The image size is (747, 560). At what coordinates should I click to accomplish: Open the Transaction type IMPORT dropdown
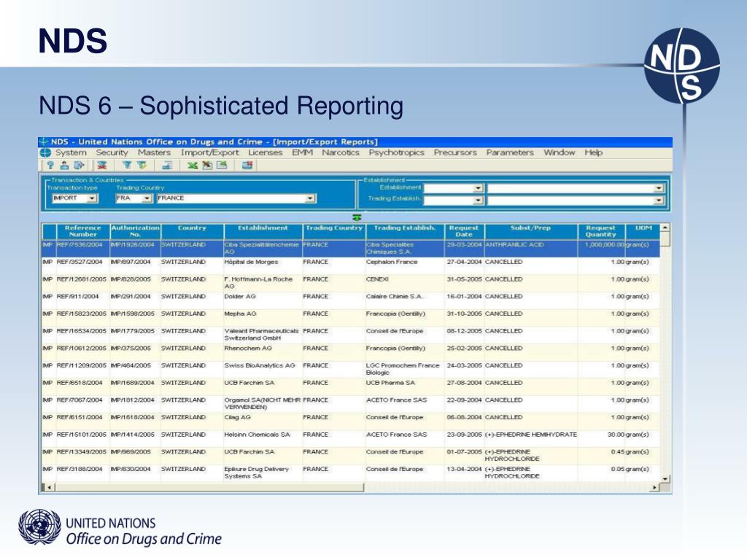93,198
